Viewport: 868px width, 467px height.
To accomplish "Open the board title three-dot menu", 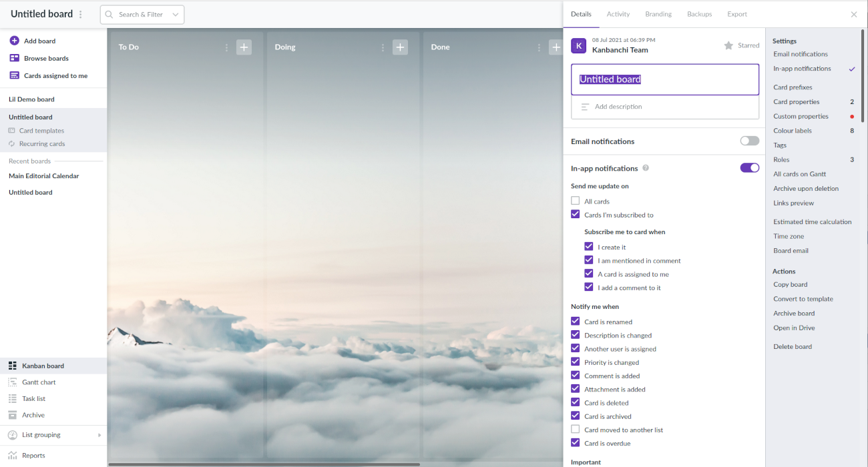I will 81,15.
